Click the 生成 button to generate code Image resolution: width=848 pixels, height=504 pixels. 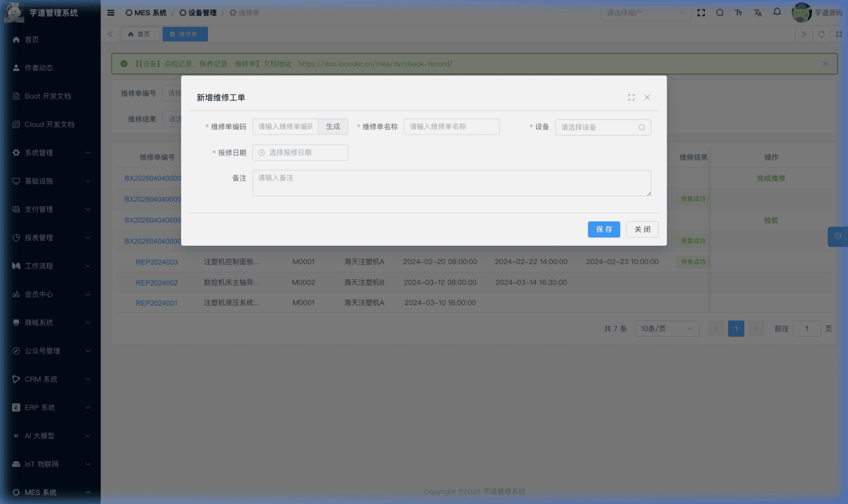pos(333,127)
